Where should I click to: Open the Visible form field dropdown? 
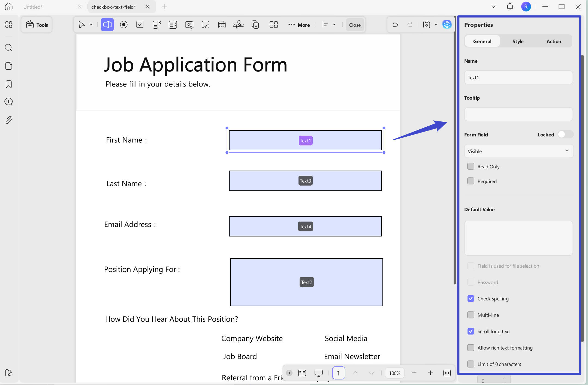[x=518, y=151]
